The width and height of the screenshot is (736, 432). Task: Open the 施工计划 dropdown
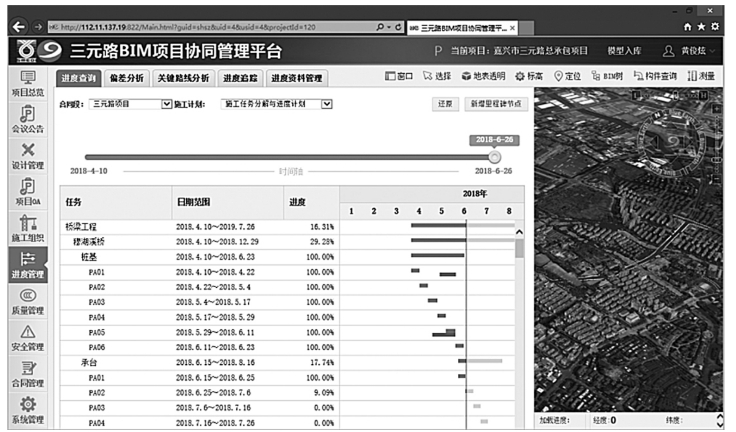pyautogui.click(x=276, y=104)
